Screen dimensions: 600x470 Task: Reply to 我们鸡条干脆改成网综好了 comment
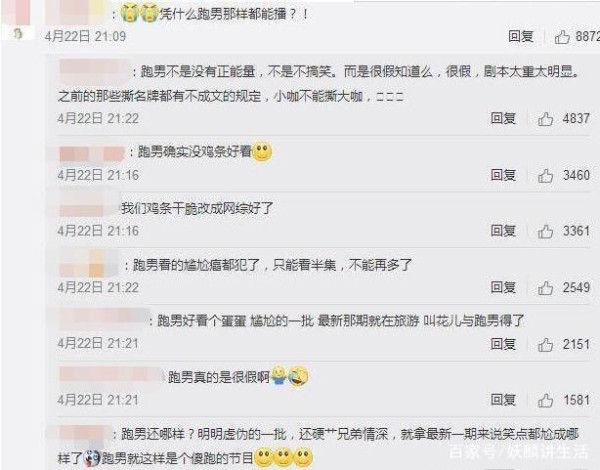coord(503,231)
